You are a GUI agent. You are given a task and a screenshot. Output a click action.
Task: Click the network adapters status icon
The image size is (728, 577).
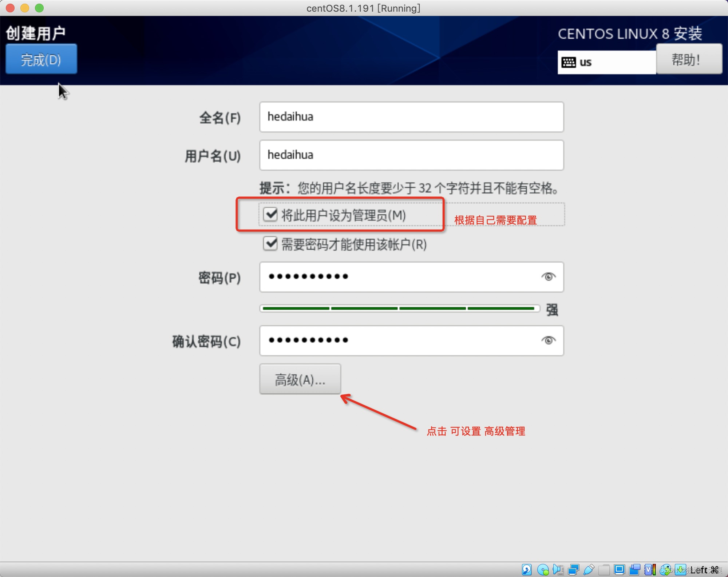(573, 569)
